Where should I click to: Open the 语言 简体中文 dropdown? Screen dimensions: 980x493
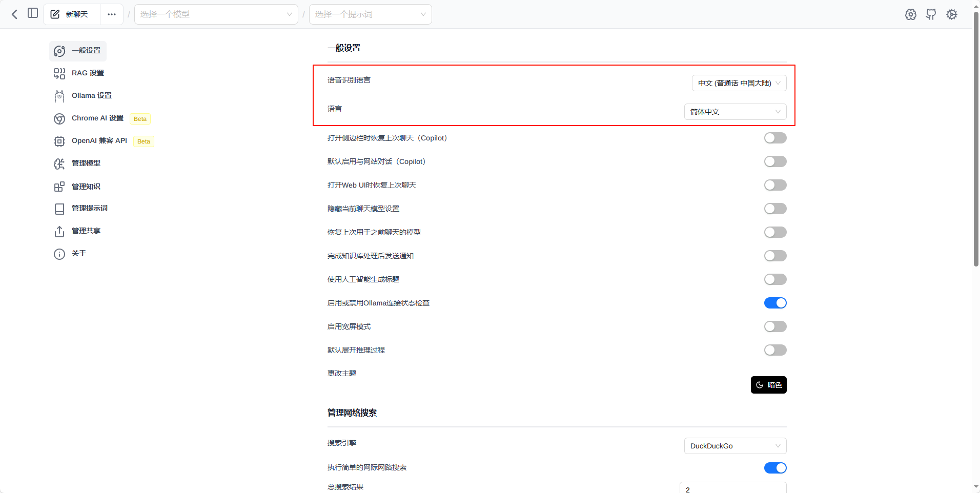[735, 112]
